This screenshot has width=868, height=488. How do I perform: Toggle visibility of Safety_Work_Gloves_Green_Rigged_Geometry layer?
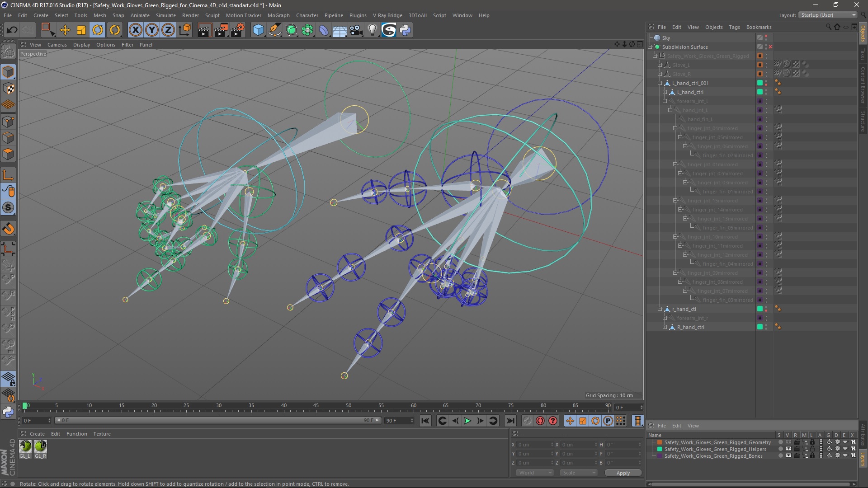click(x=788, y=442)
